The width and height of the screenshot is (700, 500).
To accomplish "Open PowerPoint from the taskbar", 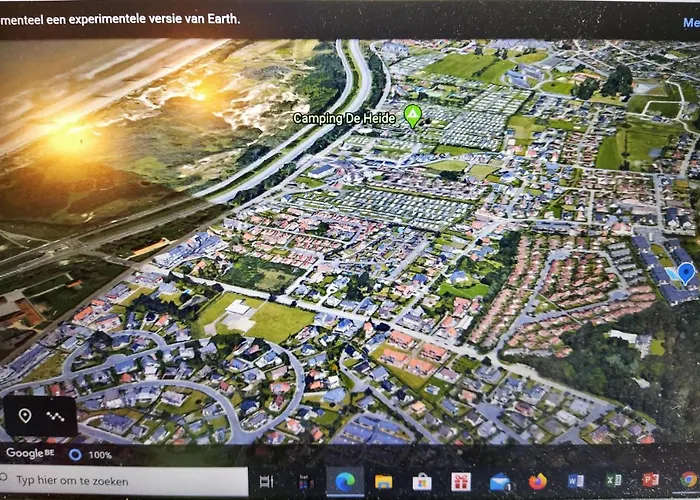I will point(650,480).
